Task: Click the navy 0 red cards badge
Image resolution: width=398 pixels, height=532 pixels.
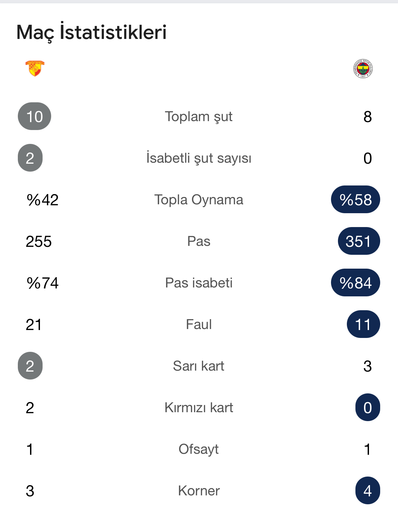Action: tap(368, 408)
